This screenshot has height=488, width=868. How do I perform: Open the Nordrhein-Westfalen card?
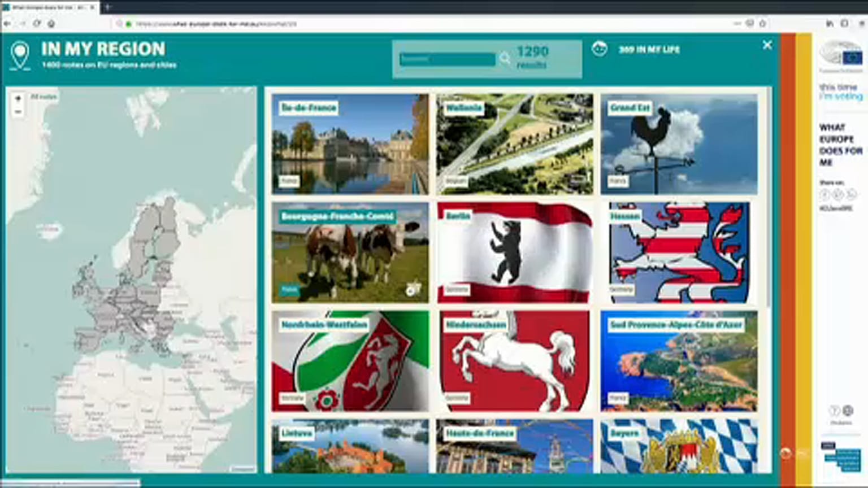tap(350, 361)
